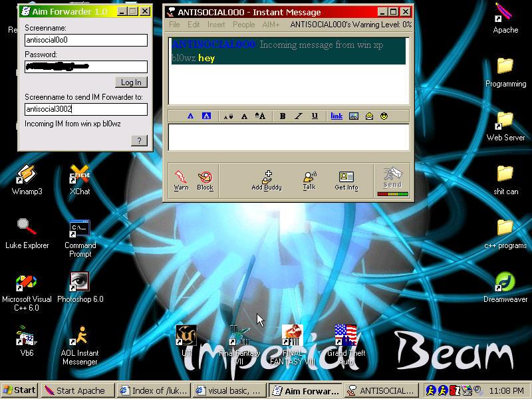Click the forward-to screenname field
This screenshot has height=399, width=532.
86,109
